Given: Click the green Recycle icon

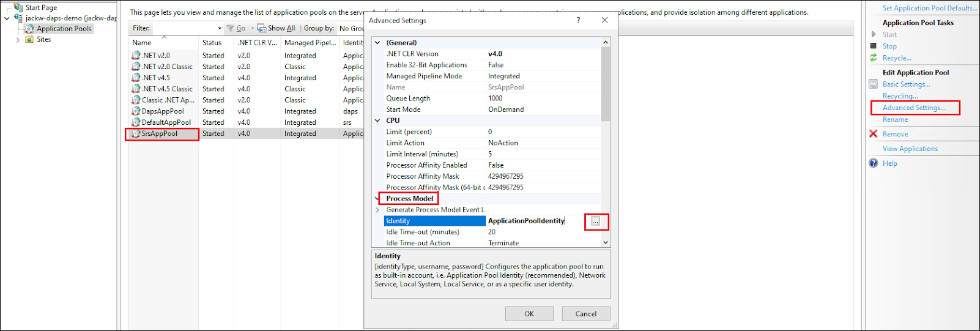Looking at the screenshot, I should (874, 58).
